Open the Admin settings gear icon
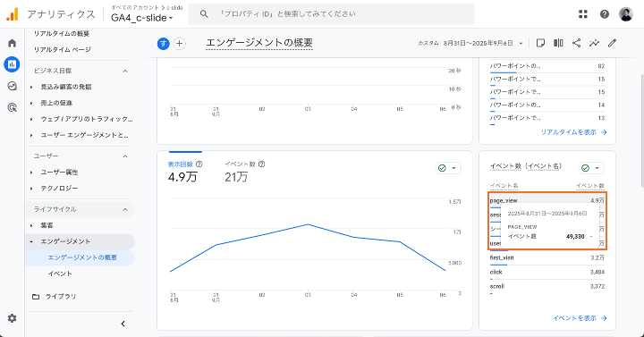This screenshot has height=337, width=644. (13, 318)
